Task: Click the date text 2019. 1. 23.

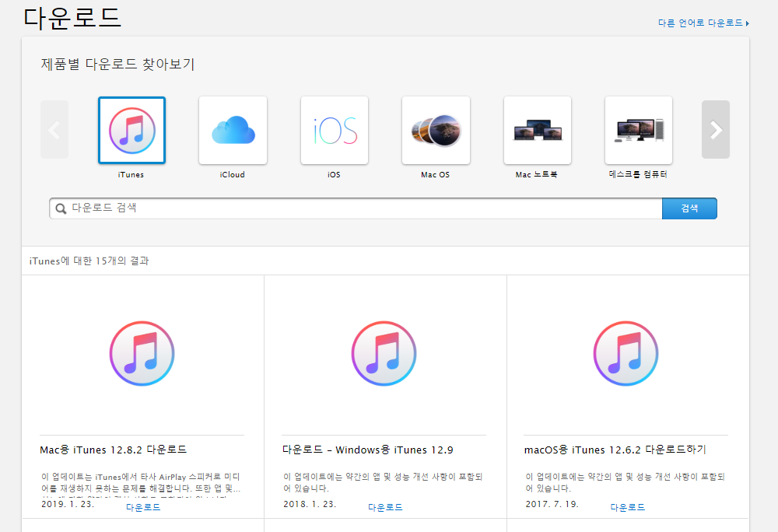Action: 68,504
